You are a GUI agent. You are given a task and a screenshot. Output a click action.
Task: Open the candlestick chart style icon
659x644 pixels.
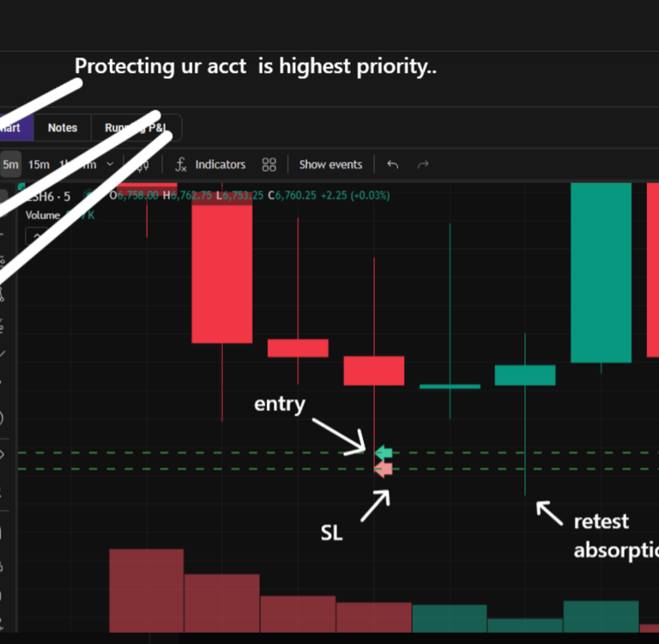(x=143, y=165)
